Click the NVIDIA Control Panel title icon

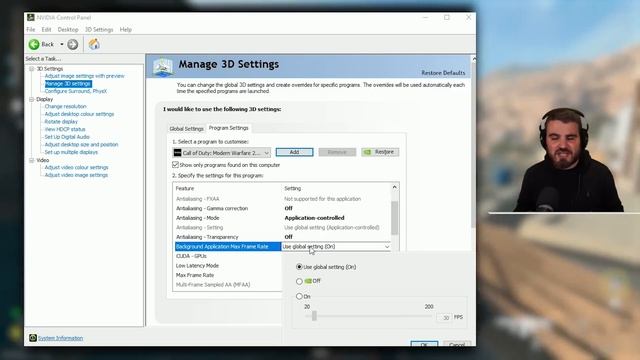pos(31,17)
